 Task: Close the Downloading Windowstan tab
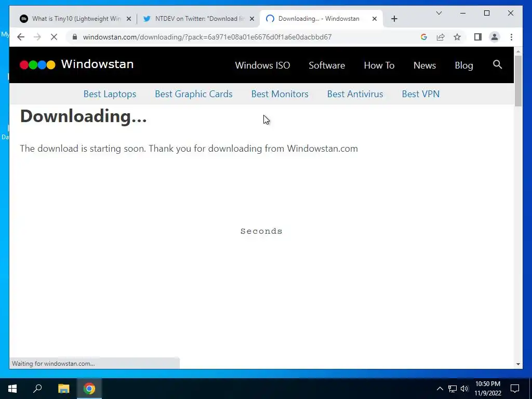(x=375, y=19)
